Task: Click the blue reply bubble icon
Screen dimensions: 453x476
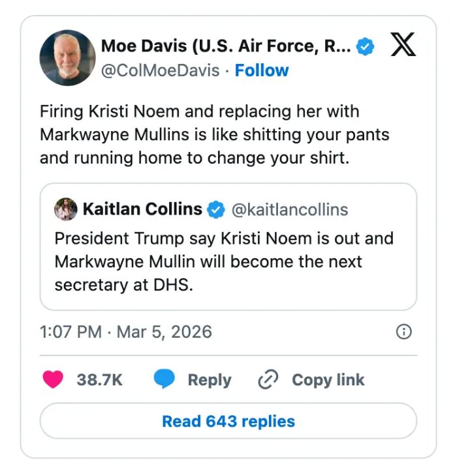Action: coord(164,379)
